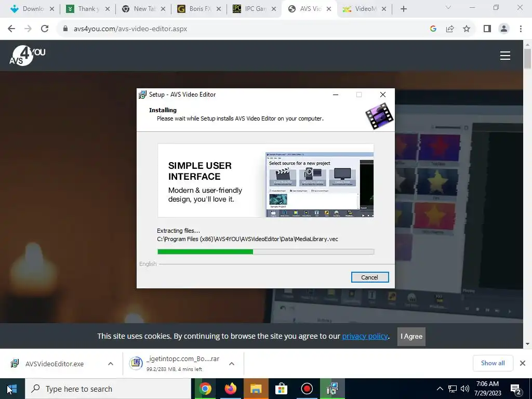The image size is (532, 399).
Task: Open the Windows Start menu
Action: [x=12, y=389]
